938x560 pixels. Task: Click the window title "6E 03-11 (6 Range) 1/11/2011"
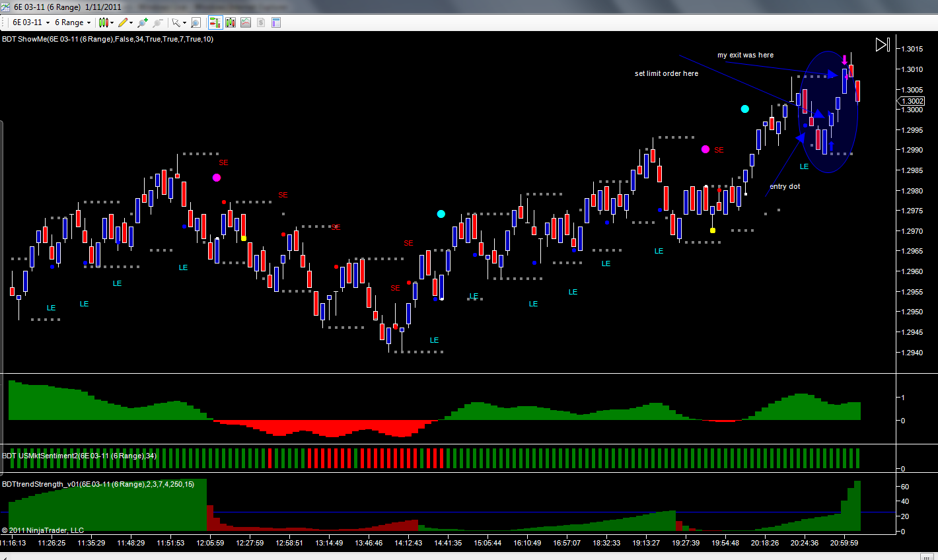pos(67,7)
